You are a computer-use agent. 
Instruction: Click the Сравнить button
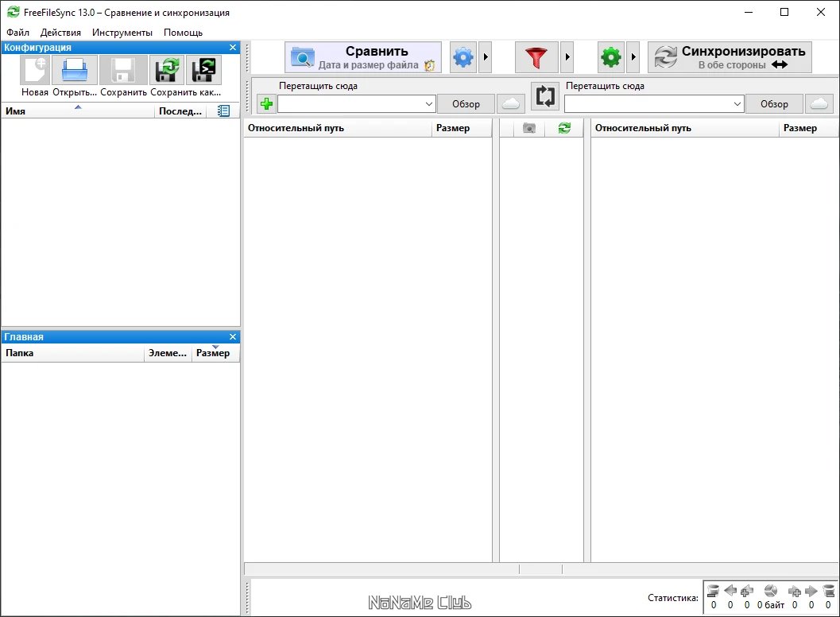[362, 56]
